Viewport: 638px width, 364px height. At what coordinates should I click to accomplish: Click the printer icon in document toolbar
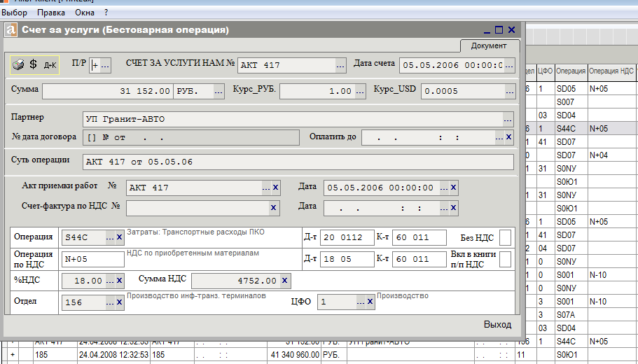pos(18,64)
